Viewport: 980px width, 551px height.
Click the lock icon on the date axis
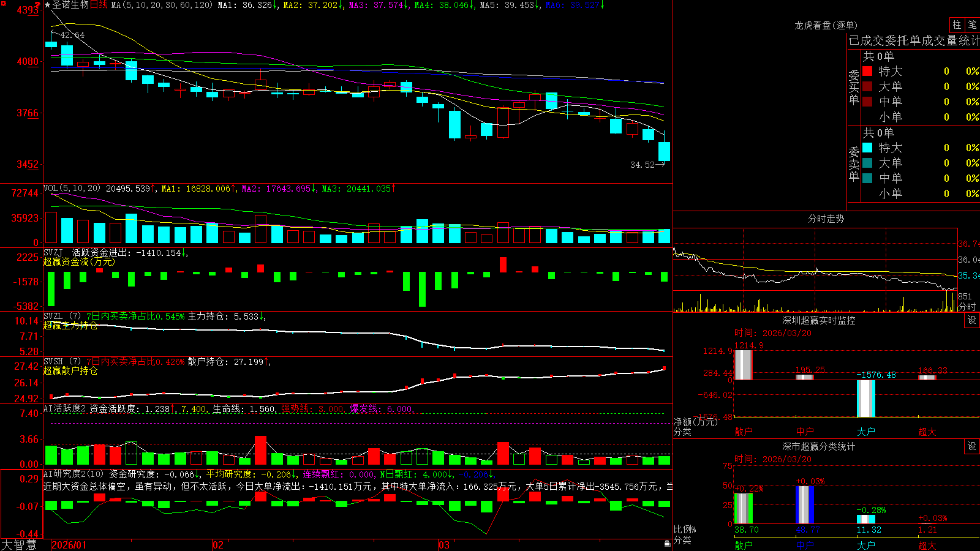[668, 544]
